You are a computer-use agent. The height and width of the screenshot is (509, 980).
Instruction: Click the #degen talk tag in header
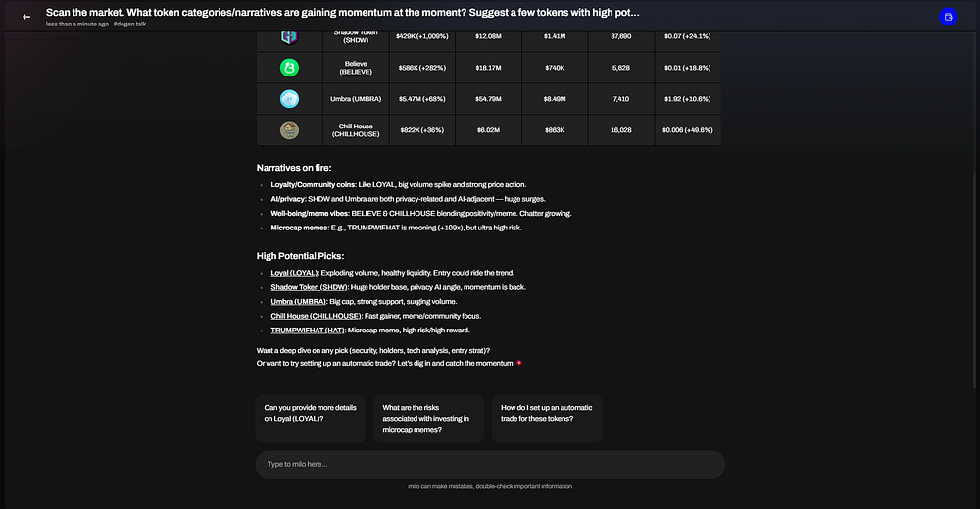pos(131,24)
